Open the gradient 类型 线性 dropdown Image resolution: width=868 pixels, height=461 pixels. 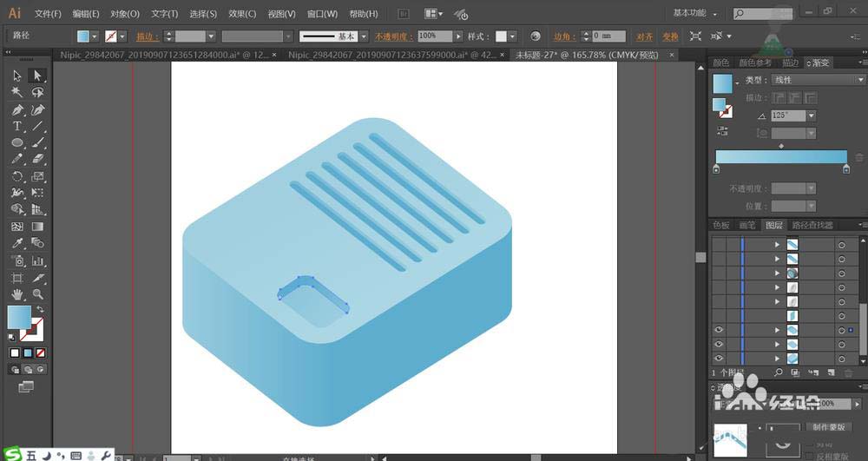pyautogui.click(x=818, y=80)
